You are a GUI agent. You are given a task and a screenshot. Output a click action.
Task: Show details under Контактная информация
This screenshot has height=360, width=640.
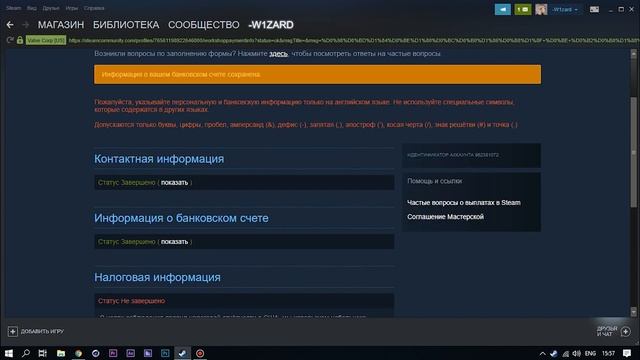coord(174,182)
